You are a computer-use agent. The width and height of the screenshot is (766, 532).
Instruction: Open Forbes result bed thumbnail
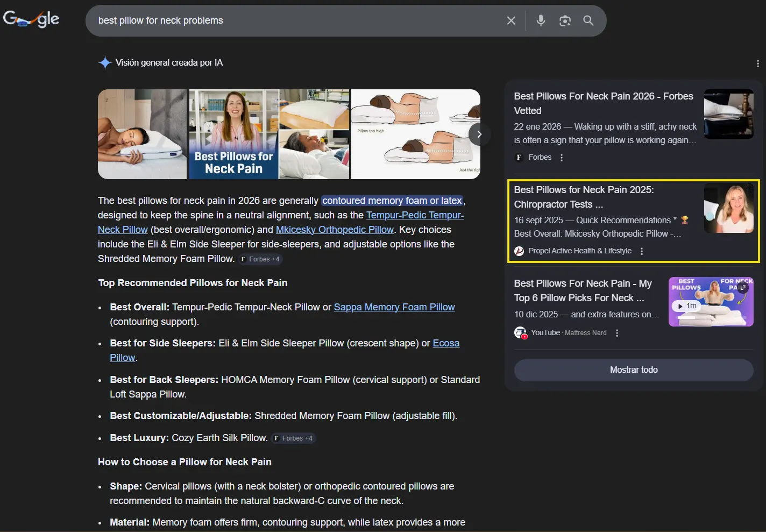729,114
